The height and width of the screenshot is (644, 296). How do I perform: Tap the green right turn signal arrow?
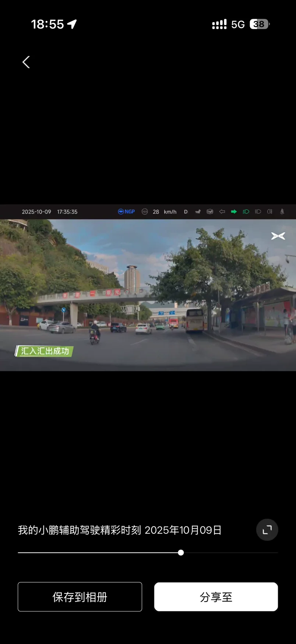(234, 211)
